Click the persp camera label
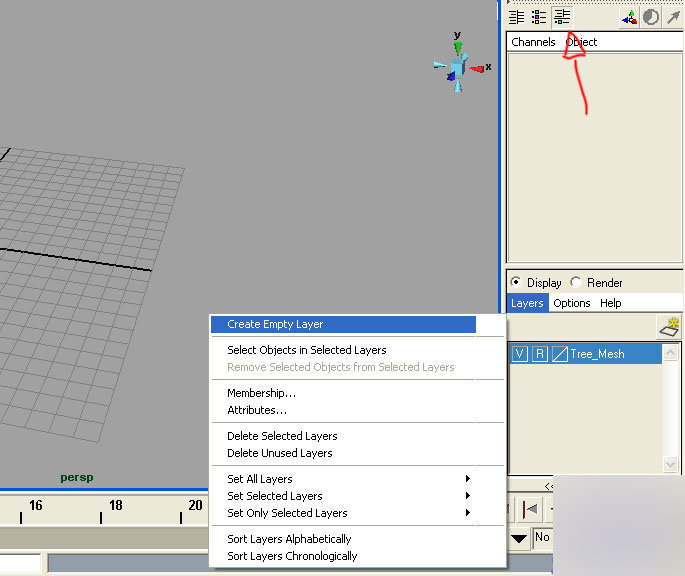Image resolution: width=685 pixels, height=576 pixels. point(77,477)
